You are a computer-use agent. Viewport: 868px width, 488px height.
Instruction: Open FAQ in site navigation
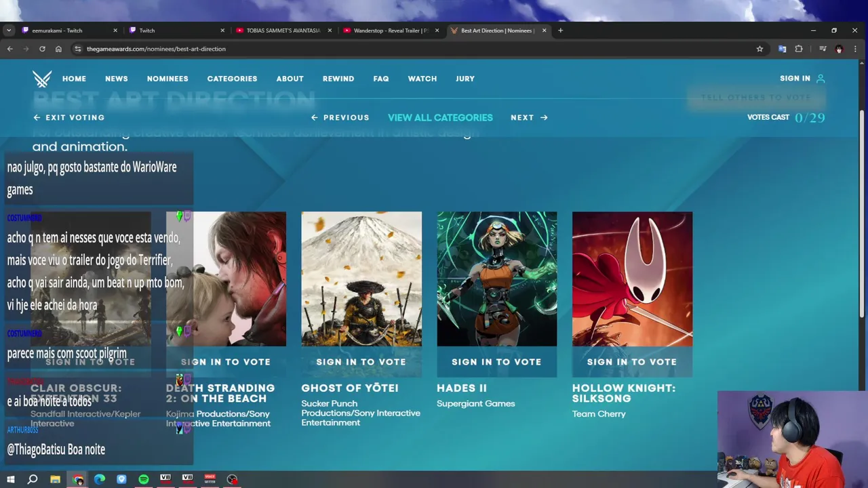tap(381, 79)
